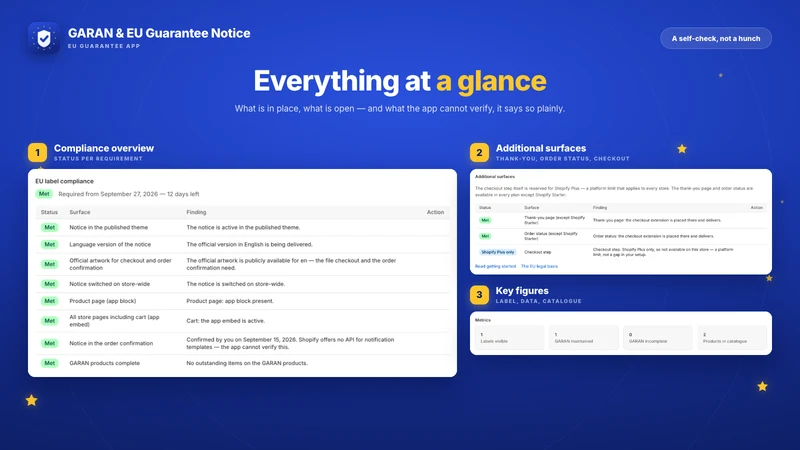Viewport: 800px width, 450px height.
Task: Click the 'EU label compliance' card title
Action: pyautogui.click(x=64, y=181)
